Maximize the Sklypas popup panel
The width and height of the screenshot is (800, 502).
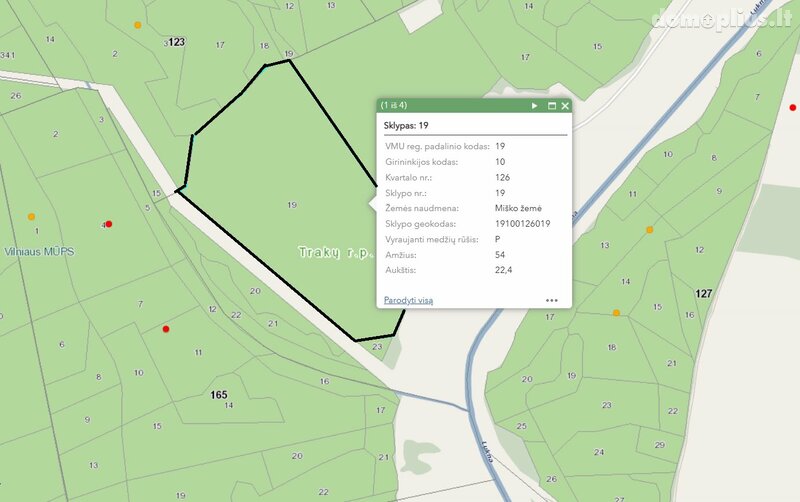pos(552,106)
